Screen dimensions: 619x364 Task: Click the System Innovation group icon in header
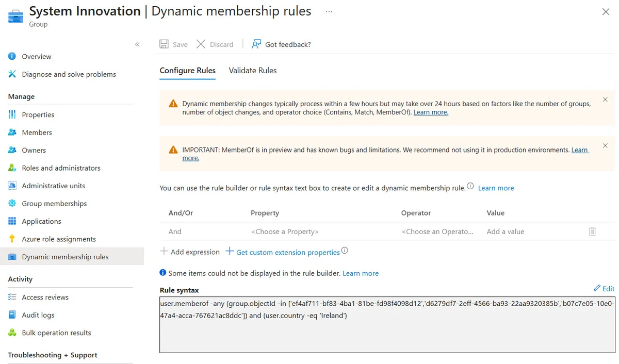tap(15, 15)
